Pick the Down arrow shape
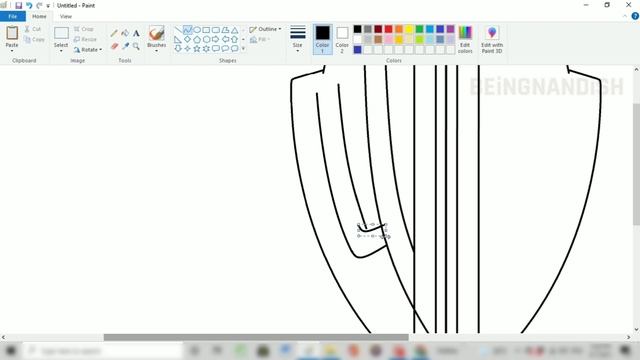 tap(178, 49)
